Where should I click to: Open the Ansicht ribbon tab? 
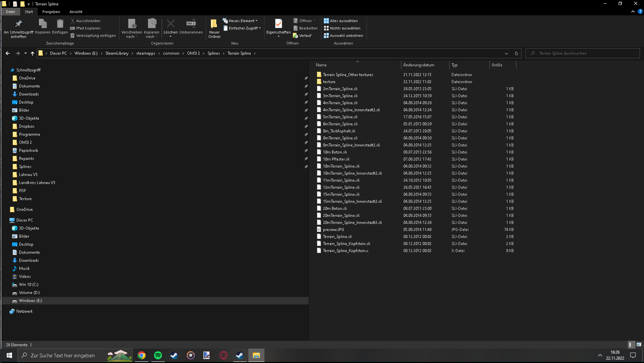[x=76, y=12]
